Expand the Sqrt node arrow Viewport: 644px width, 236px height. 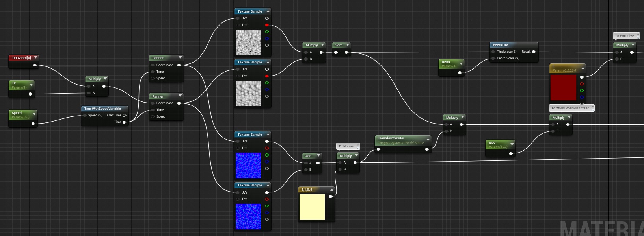pos(347,45)
